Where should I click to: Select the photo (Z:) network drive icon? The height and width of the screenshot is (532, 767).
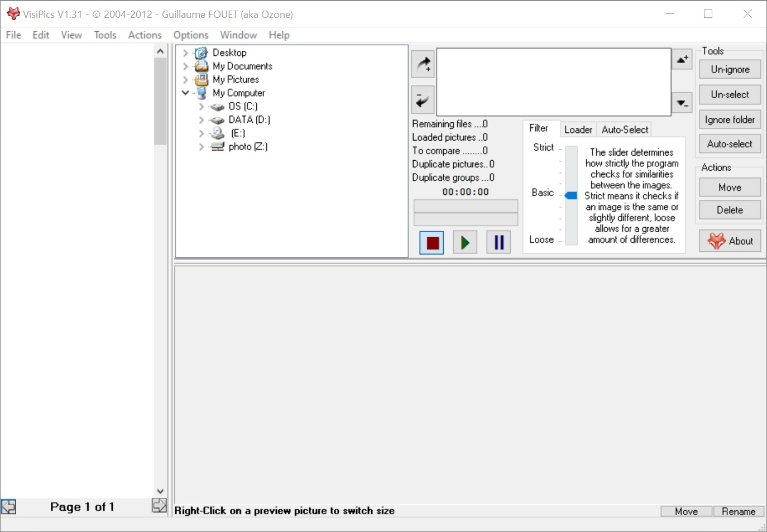(x=217, y=147)
